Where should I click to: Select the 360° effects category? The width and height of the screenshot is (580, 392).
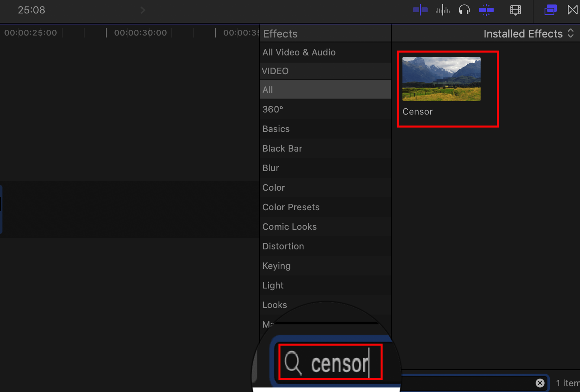(325, 109)
